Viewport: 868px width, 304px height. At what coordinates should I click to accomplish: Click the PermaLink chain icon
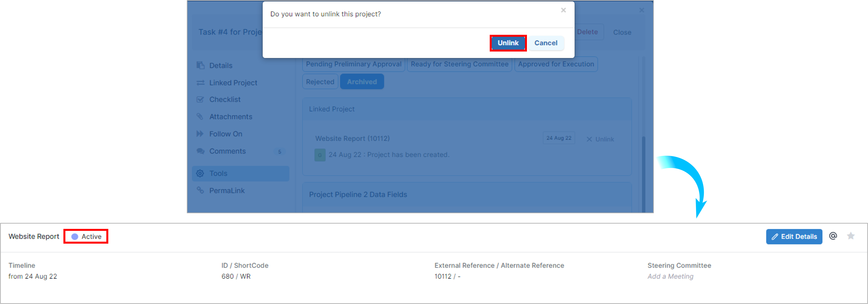[200, 190]
